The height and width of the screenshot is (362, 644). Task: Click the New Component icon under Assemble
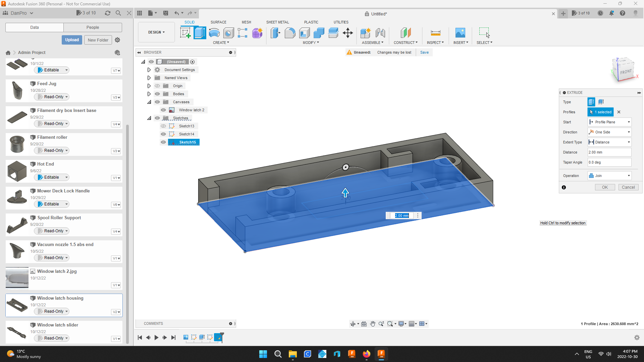[366, 33]
